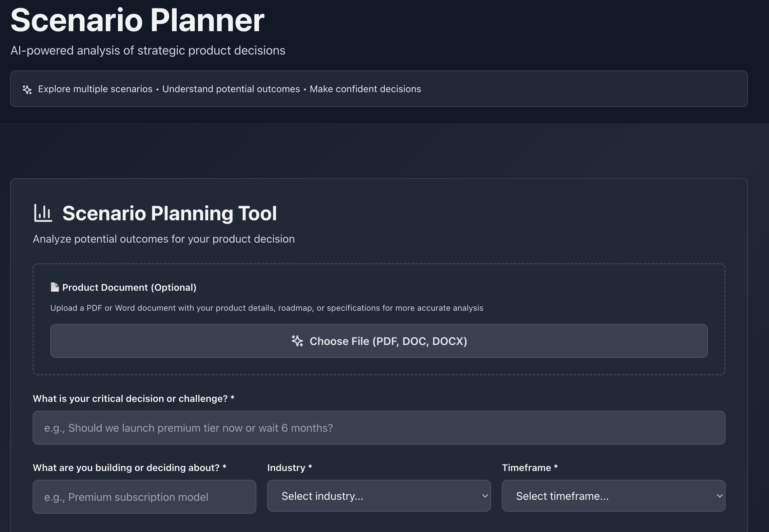Click the Premium subscription model placeholder field
Image resolution: width=769 pixels, height=532 pixels.
(x=144, y=497)
